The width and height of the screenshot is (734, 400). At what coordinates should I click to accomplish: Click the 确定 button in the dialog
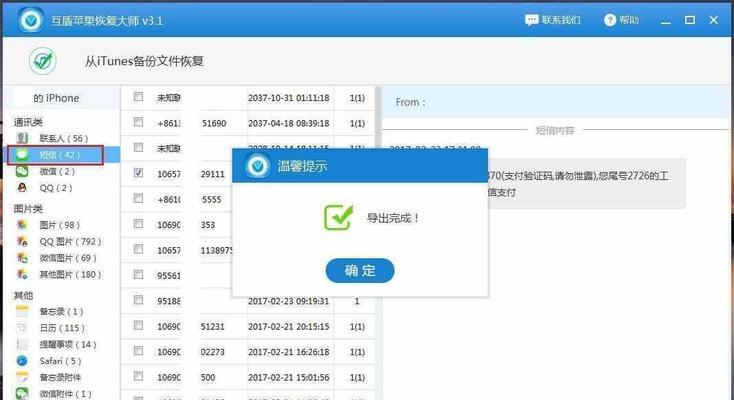(x=360, y=270)
